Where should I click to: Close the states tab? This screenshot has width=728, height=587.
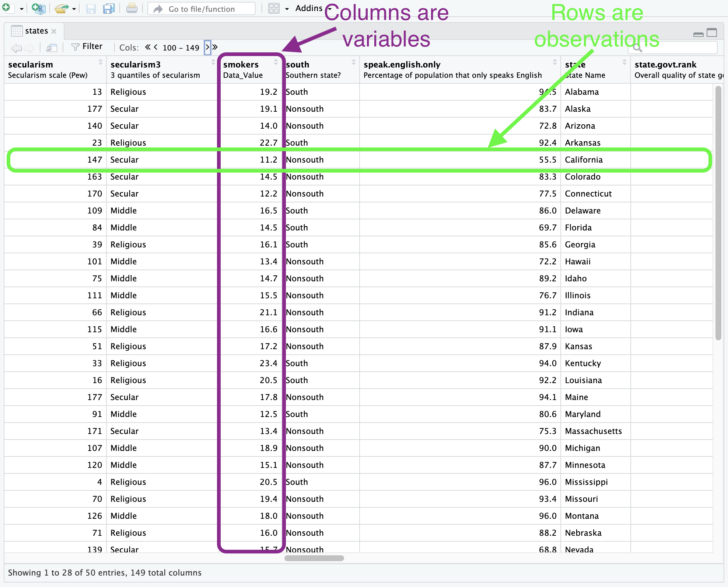pos(54,31)
